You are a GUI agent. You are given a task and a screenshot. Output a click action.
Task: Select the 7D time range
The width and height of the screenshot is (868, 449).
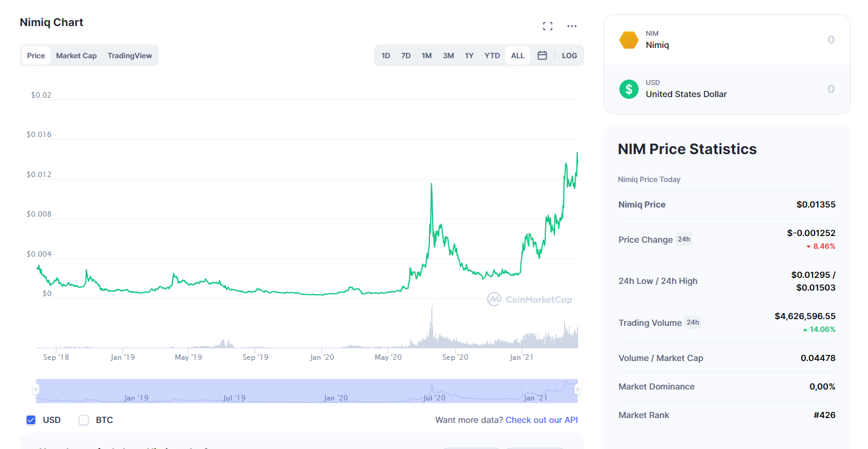406,55
